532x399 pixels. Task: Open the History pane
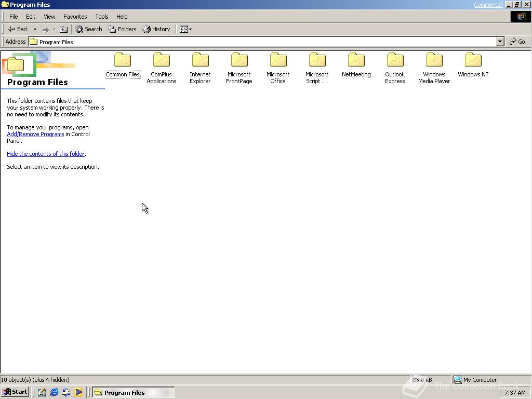click(156, 29)
